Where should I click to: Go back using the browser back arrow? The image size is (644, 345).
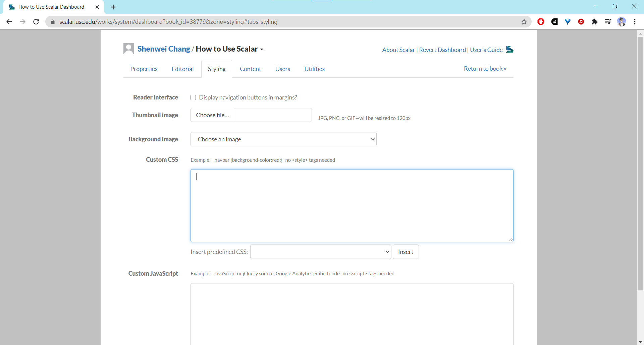9,22
